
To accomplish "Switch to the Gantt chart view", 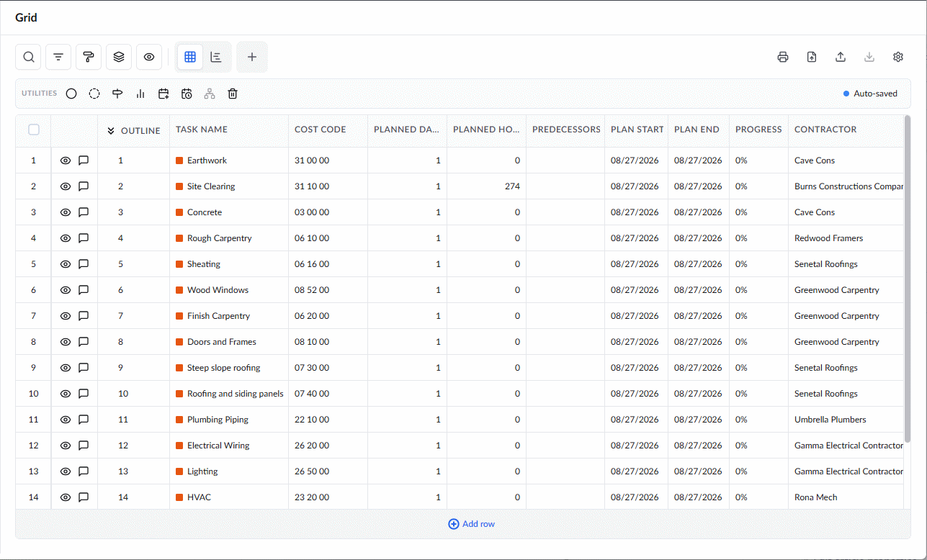I will point(216,57).
